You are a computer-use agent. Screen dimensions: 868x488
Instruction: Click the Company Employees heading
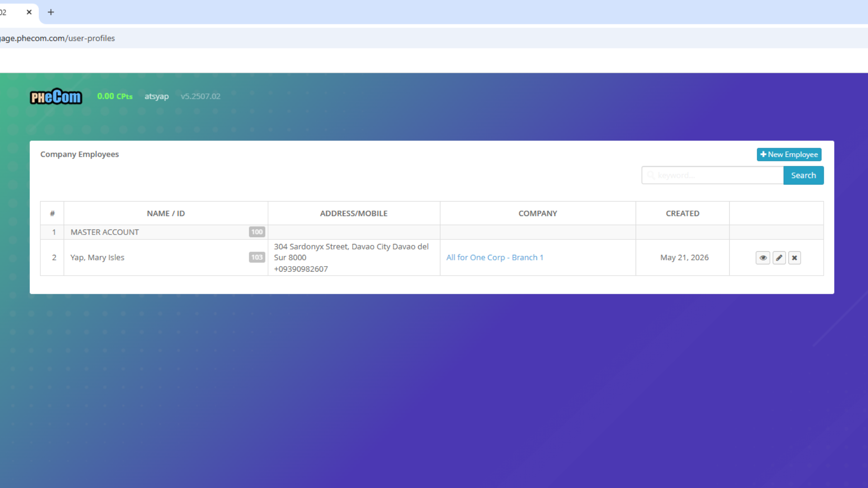pyautogui.click(x=80, y=155)
